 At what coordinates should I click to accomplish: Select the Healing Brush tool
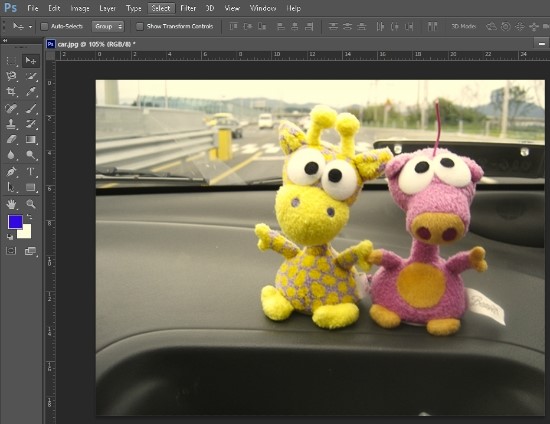[x=11, y=108]
